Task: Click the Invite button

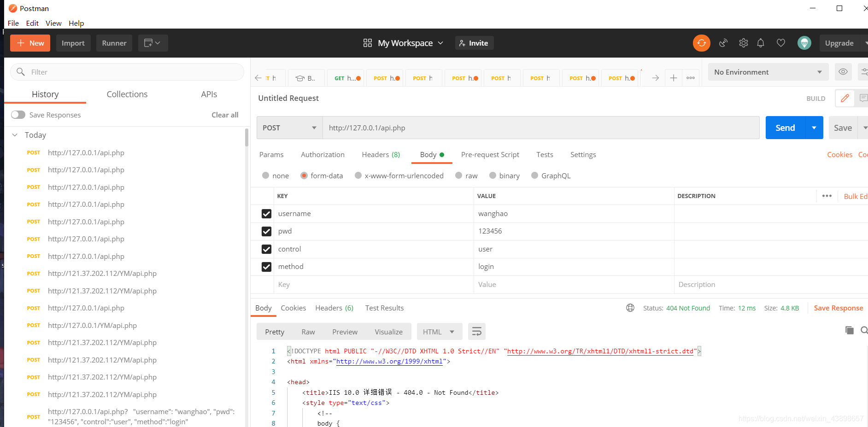Action: tap(474, 43)
